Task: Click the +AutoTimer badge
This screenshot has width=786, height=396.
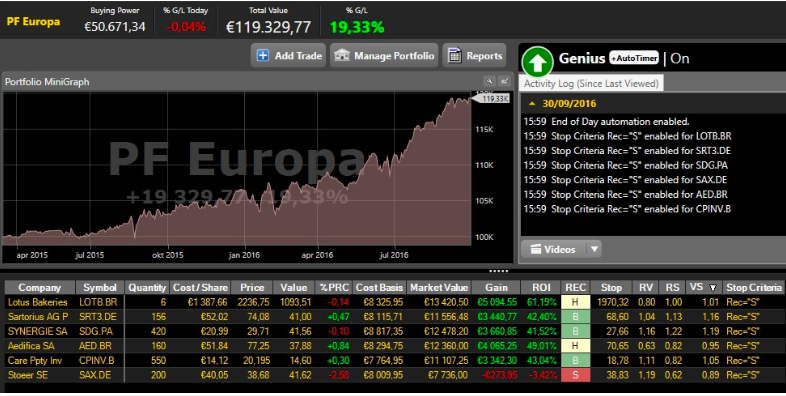Action: point(634,58)
